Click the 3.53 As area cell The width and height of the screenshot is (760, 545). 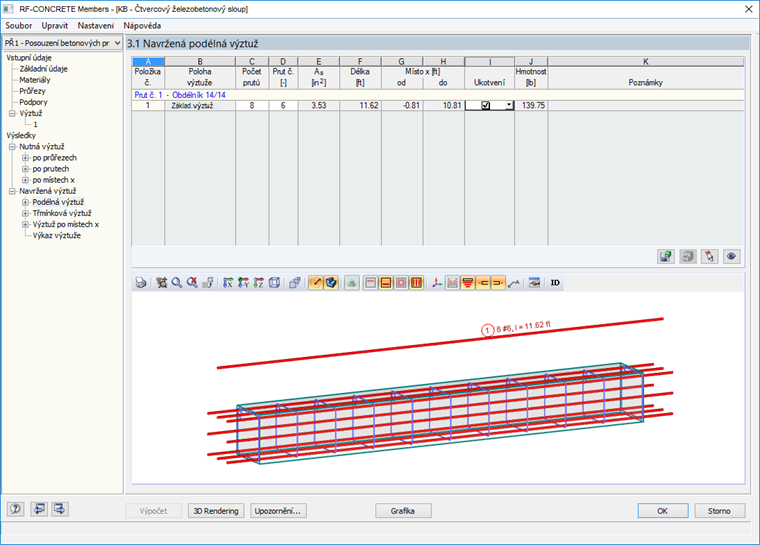(x=318, y=105)
